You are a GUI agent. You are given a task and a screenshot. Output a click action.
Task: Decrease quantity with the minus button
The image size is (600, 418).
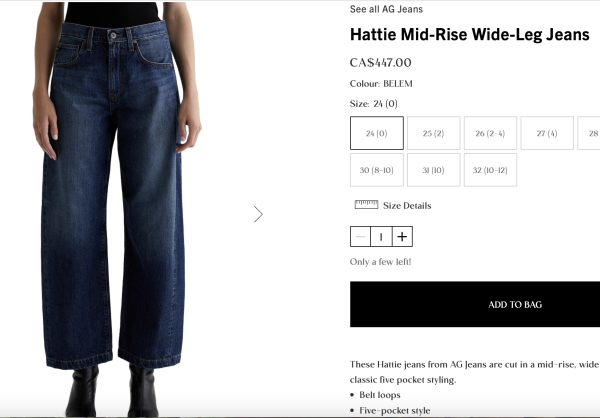[360, 237]
